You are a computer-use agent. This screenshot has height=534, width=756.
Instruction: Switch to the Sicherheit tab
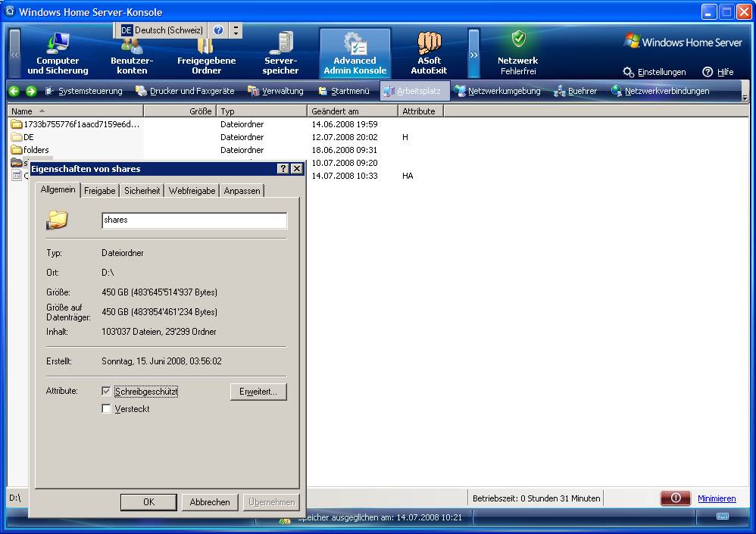(142, 191)
